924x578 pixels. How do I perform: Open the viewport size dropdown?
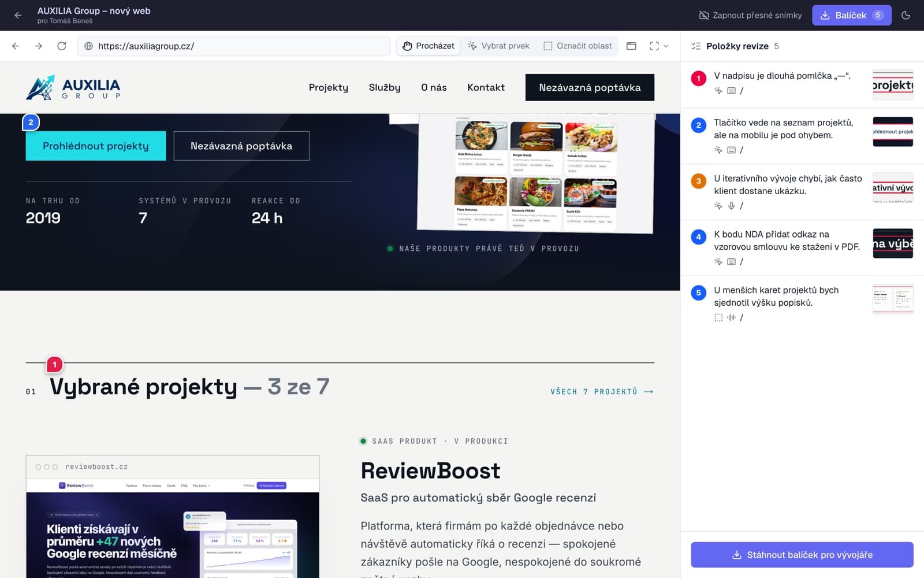tap(659, 46)
